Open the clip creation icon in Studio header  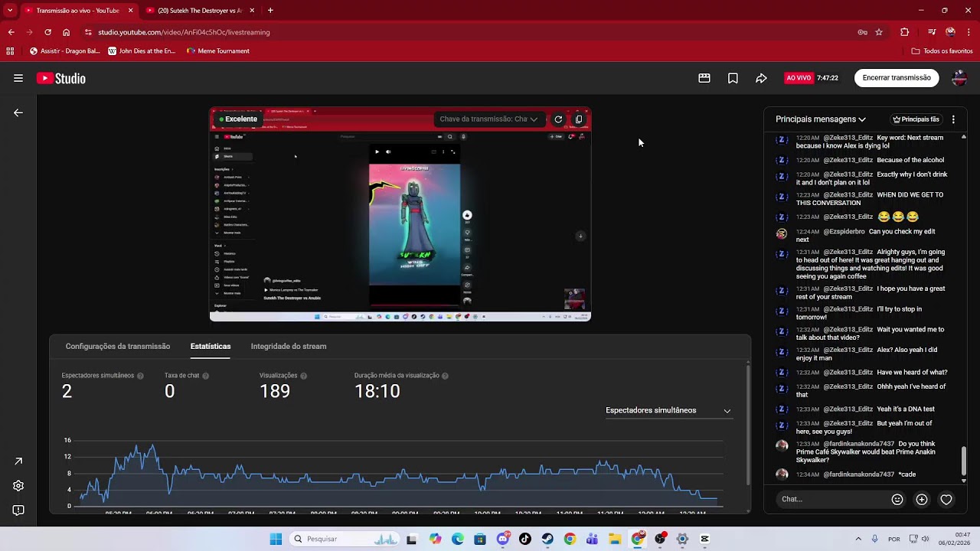click(x=704, y=78)
